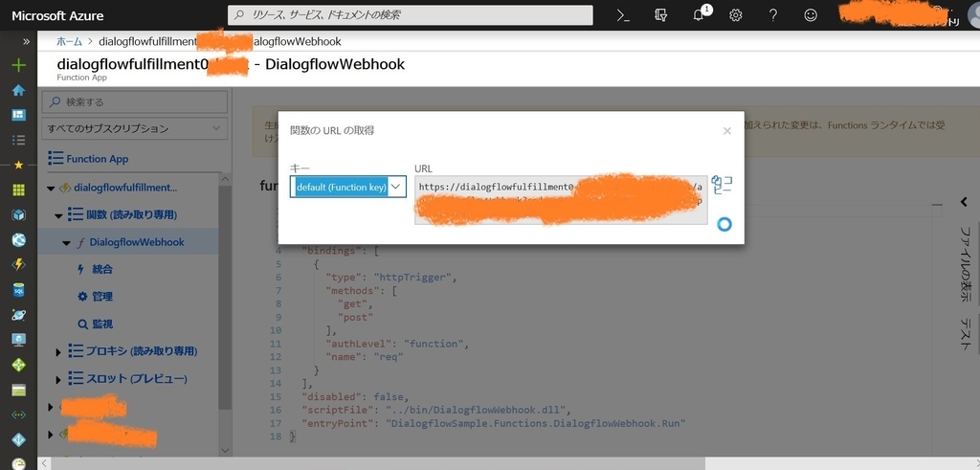
Task: Click the Azure portal search box
Action: point(410,15)
